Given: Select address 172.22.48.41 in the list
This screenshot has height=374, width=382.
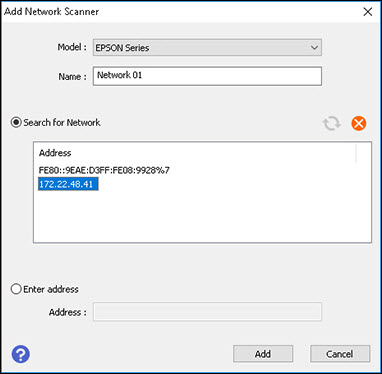Looking at the screenshot, I should pyautogui.click(x=68, y=184).
